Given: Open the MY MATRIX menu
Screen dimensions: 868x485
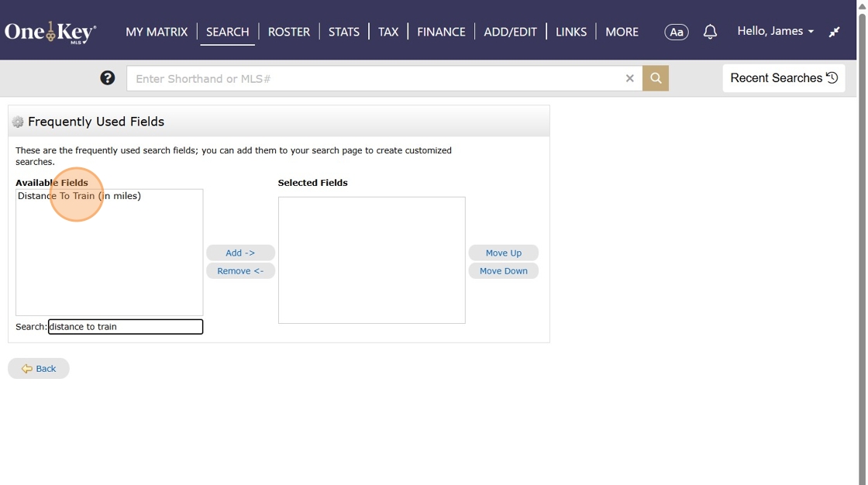Looking at the screenshot, I should (157, 32).
